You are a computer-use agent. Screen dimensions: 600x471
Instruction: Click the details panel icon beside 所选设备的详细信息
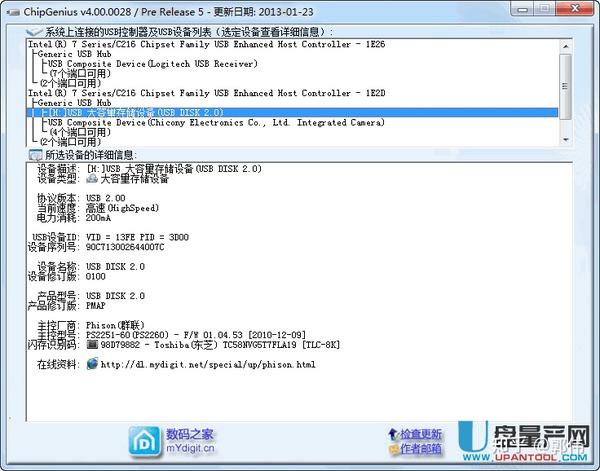(36, 155)
